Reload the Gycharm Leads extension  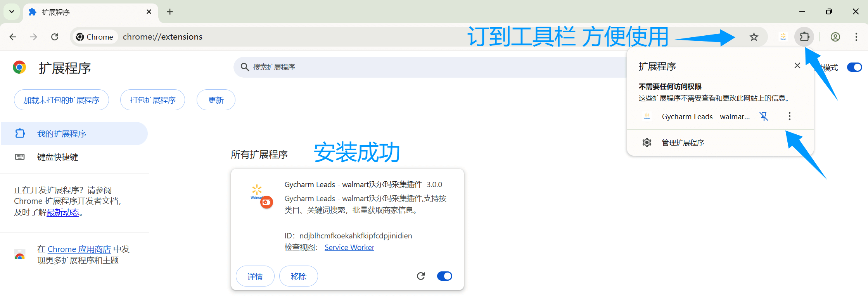420,276
